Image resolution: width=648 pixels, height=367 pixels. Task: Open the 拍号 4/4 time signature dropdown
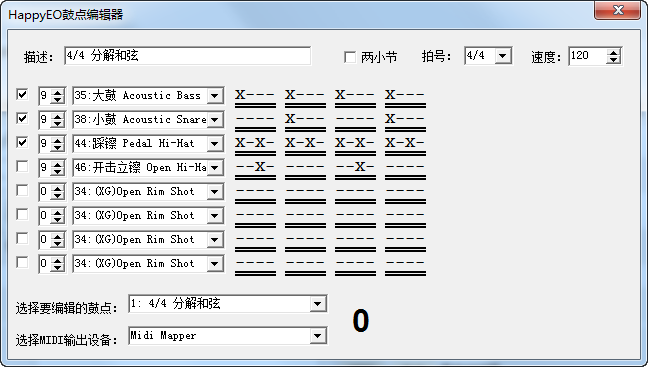pos(503,56)
